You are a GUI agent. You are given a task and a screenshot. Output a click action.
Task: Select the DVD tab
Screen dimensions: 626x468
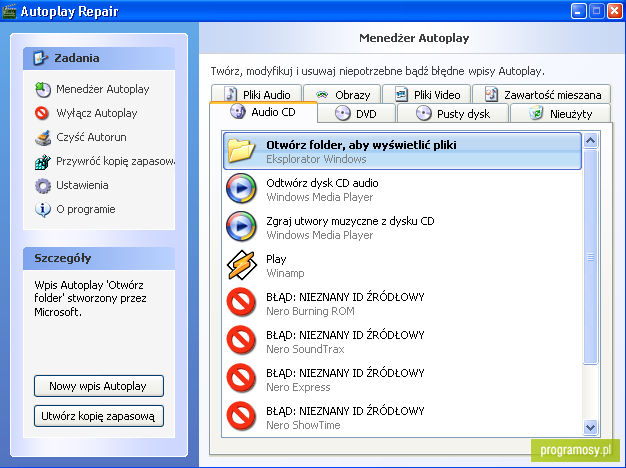click(357, 113)
